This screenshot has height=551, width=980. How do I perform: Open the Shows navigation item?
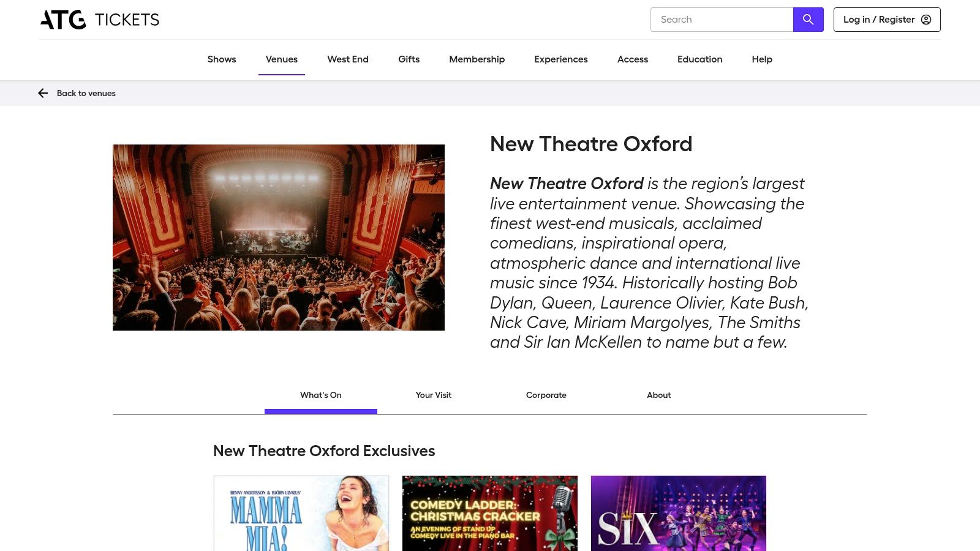pos(221,59)
